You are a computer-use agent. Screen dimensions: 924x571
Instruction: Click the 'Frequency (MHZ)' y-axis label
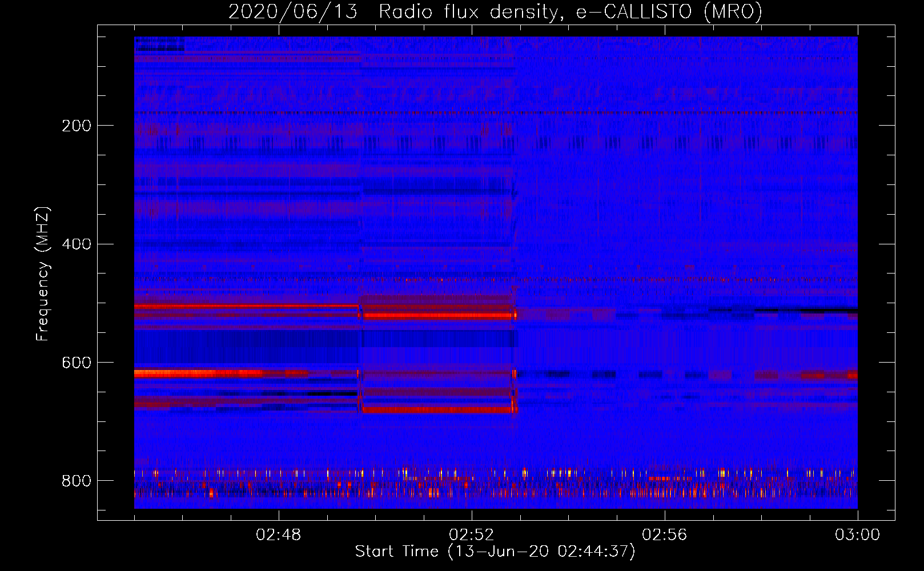(43, 274)
